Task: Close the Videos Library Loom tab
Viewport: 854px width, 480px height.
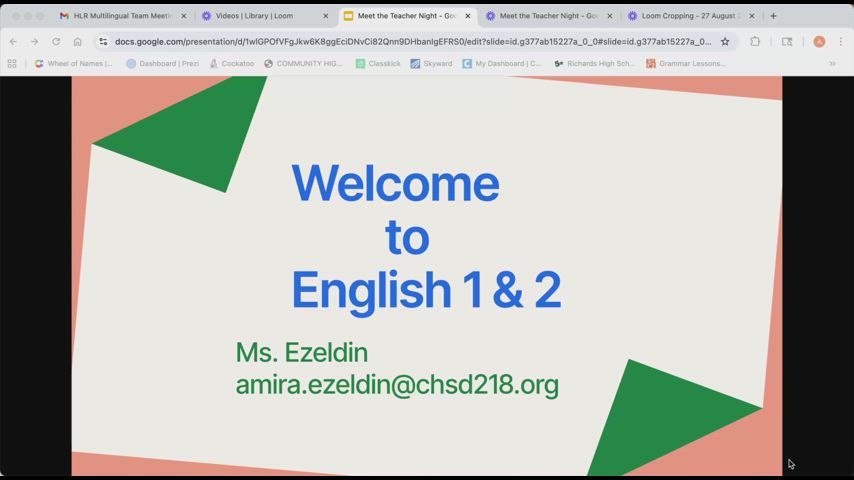Action: pyautogui.click(x=325, y=16)
